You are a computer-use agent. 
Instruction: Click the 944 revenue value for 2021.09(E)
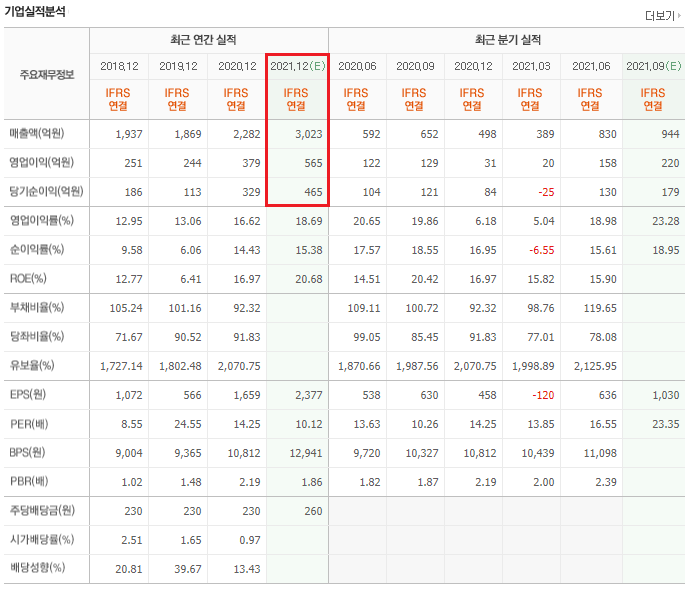pos(670,134)
